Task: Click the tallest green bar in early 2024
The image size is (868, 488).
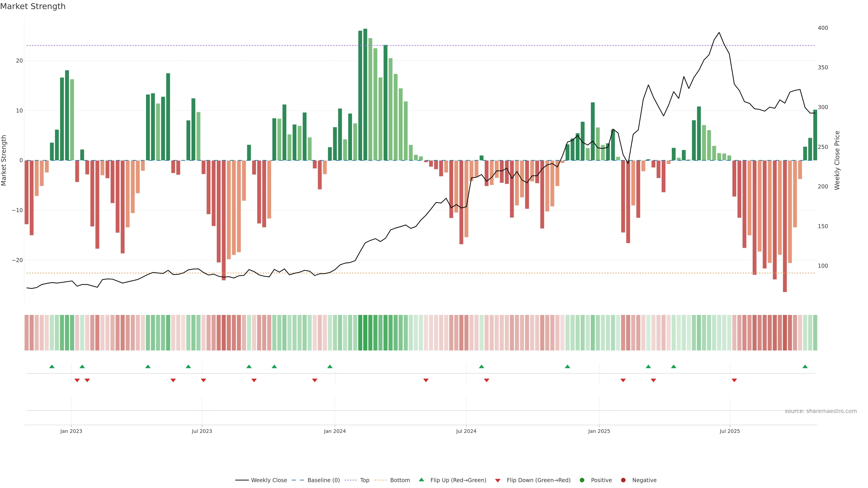Action: (x=365, y=94)
